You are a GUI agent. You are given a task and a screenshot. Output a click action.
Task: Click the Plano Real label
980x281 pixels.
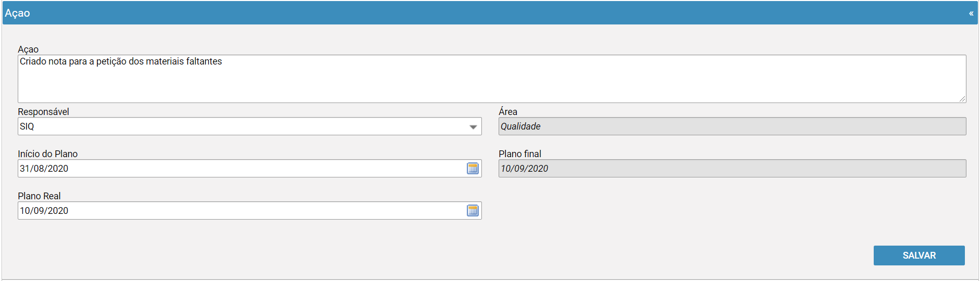click(39, 196)
